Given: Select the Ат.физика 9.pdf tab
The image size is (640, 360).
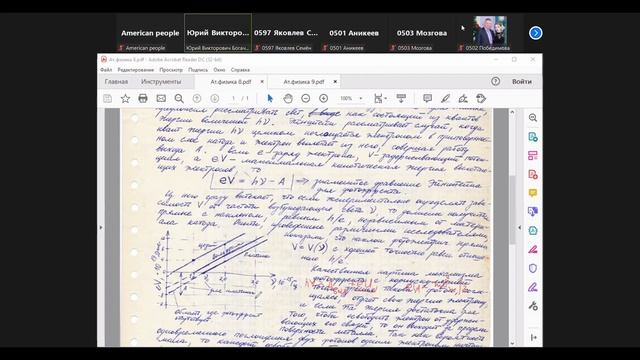Looking at the screenshot, I should click(304, 82).
